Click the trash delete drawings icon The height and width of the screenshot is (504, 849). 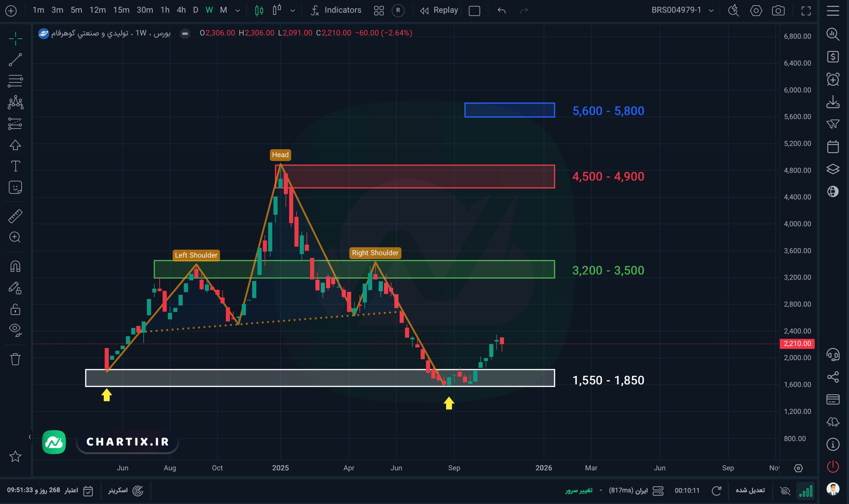coord(15,359)
